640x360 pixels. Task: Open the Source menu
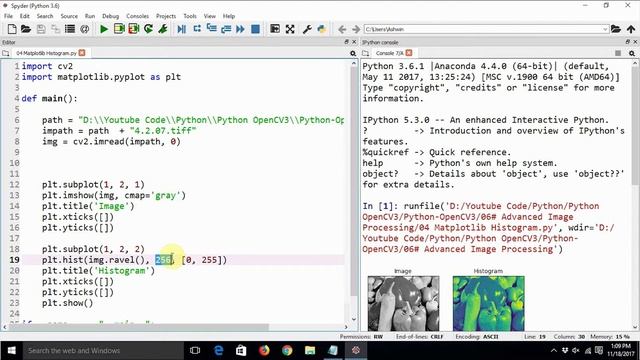tap(69, 16)
